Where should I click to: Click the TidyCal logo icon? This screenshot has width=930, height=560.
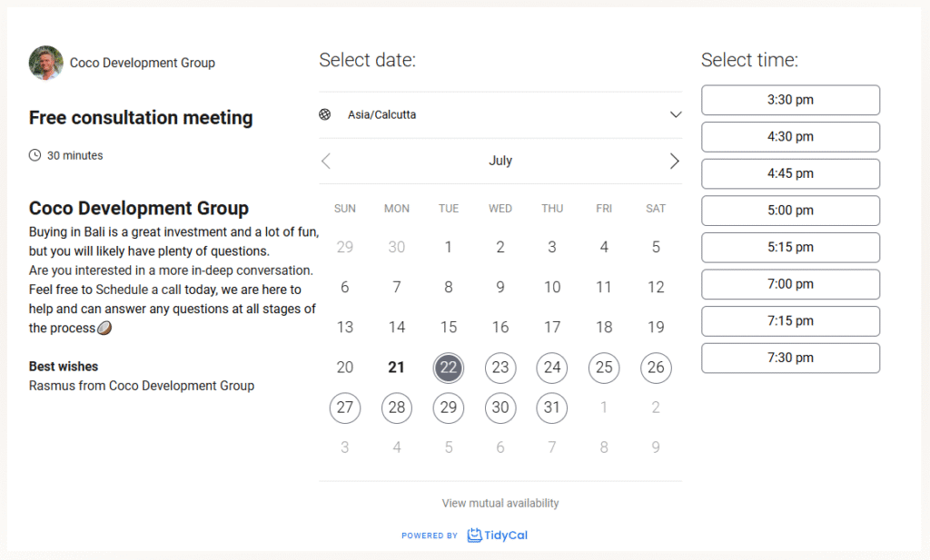click(x=474, y=535)
